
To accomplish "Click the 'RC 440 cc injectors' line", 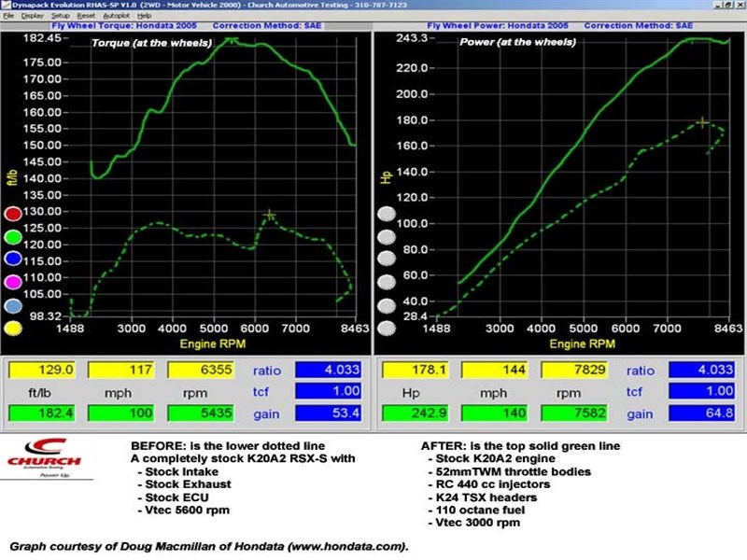I will [x=489, y=484].
